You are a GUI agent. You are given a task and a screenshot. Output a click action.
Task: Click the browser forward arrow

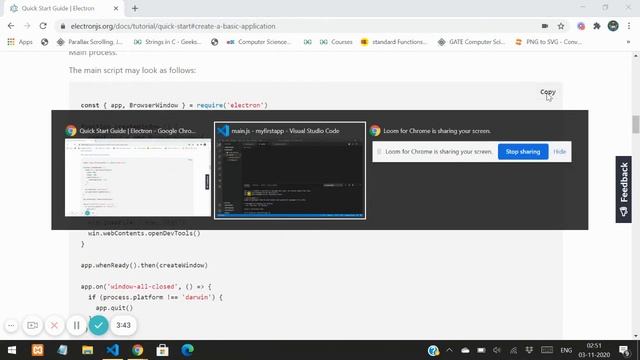(27, 26)
